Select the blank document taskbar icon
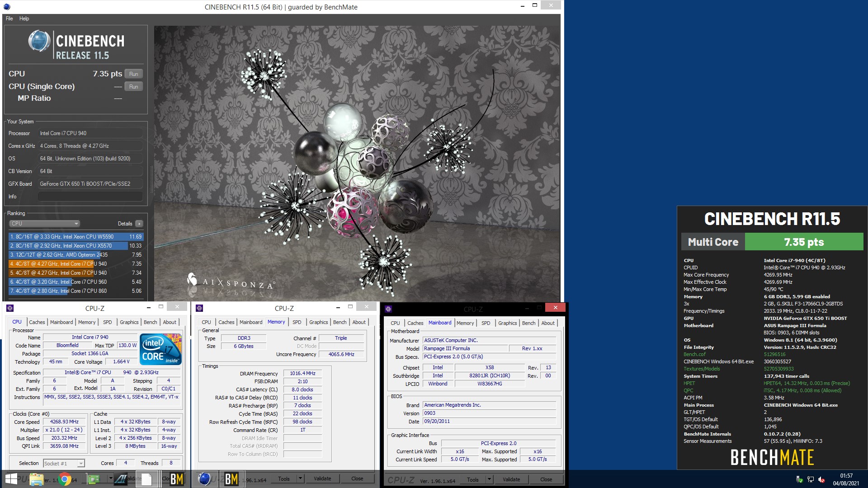868x488 pixels. point(146,479)
